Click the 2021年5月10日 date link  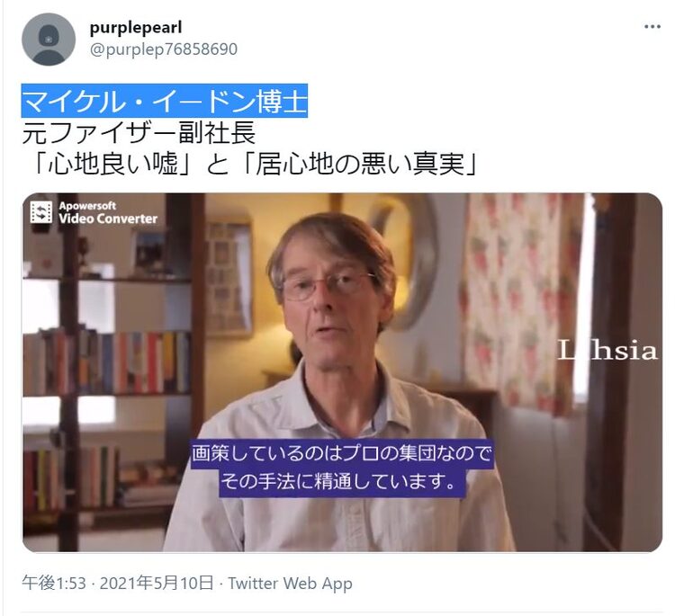click(x=157, y=584)
